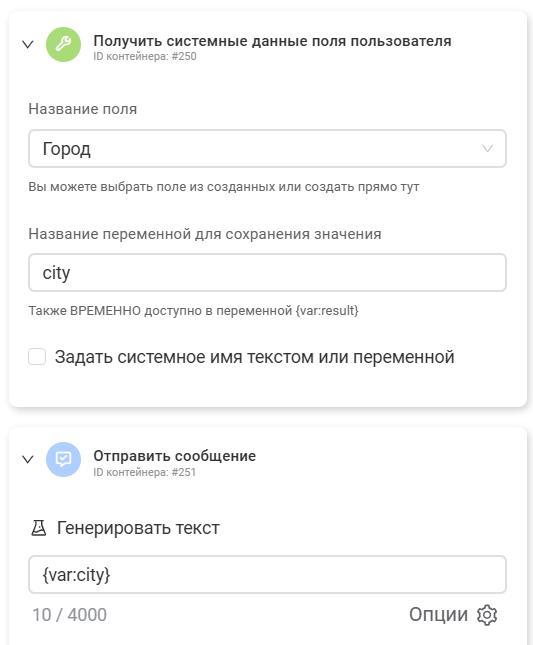The height and width of the screenshot is (645, 533).
Task: Click the dropdown arrow in Название поля
Action: click(487, 148)
